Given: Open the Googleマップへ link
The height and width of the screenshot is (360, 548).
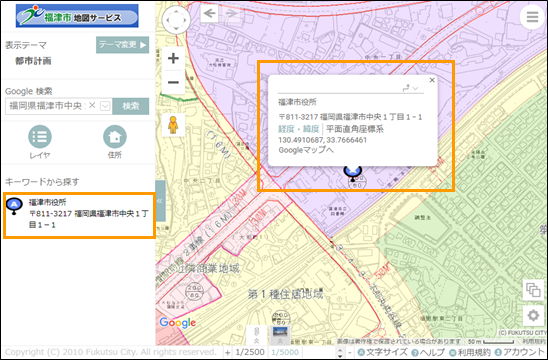Looking at the screenshot, I should [306, 150].
